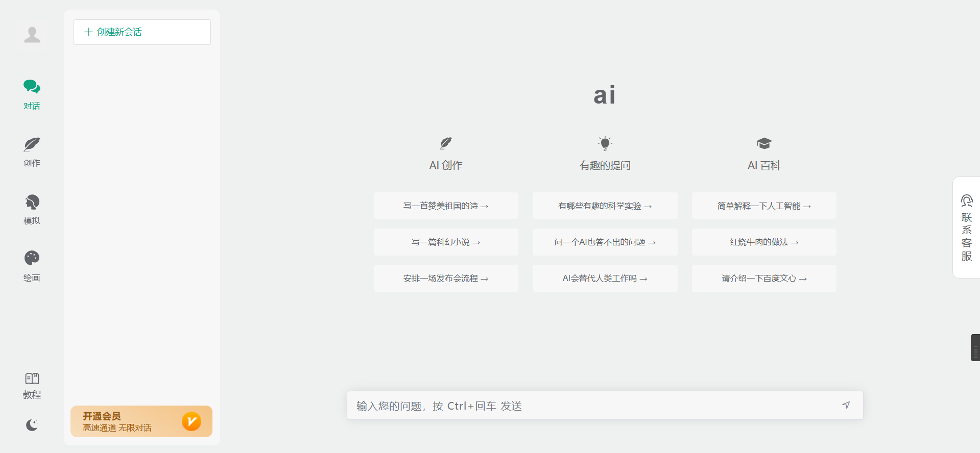Click the dark widget at right edge
This screenshot has width=980, height=453.
tap(975, 347)
